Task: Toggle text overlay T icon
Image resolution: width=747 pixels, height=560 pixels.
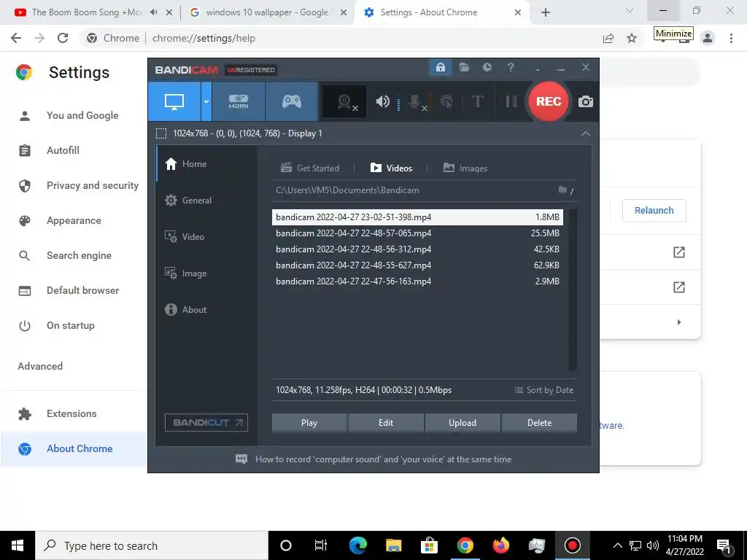Action: pyautogui.click(x=477, y=101)
